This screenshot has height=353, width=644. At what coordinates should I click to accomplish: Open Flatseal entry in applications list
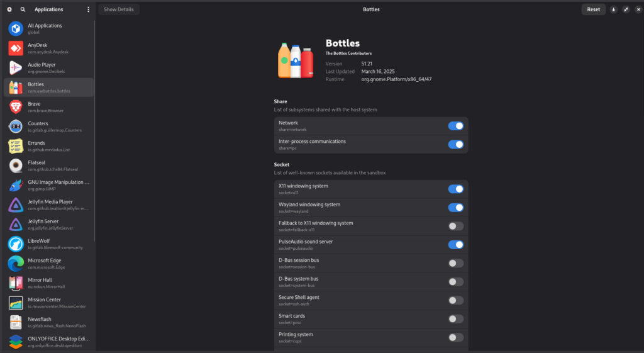[x=48, y=165]
